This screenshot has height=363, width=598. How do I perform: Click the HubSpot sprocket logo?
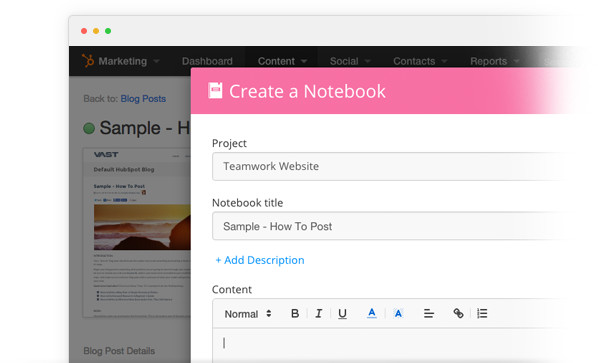(x=88, y=61)
